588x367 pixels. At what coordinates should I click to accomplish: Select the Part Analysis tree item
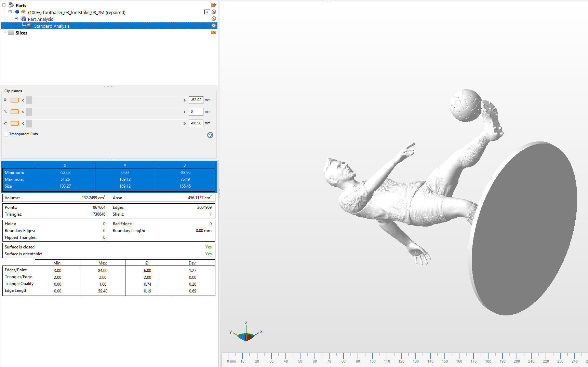(x=40, y=19)
